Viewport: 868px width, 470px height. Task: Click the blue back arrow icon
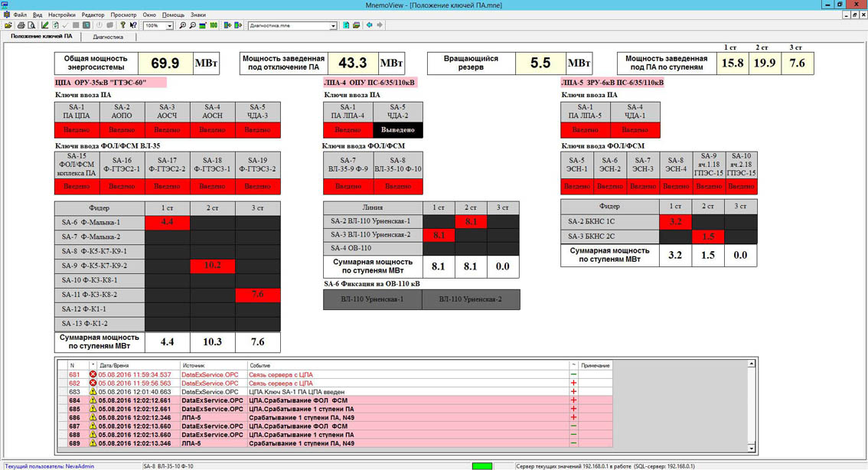point(369,25)
